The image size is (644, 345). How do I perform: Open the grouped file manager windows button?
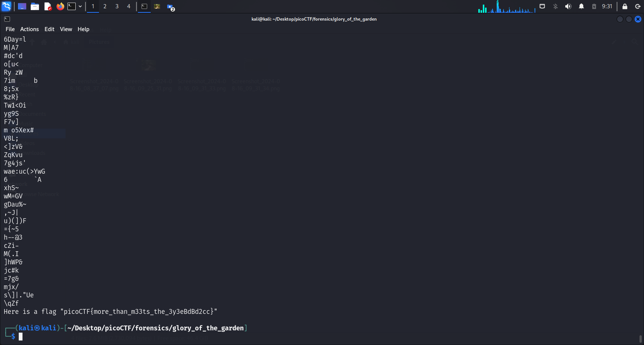(x=171, y=7)
